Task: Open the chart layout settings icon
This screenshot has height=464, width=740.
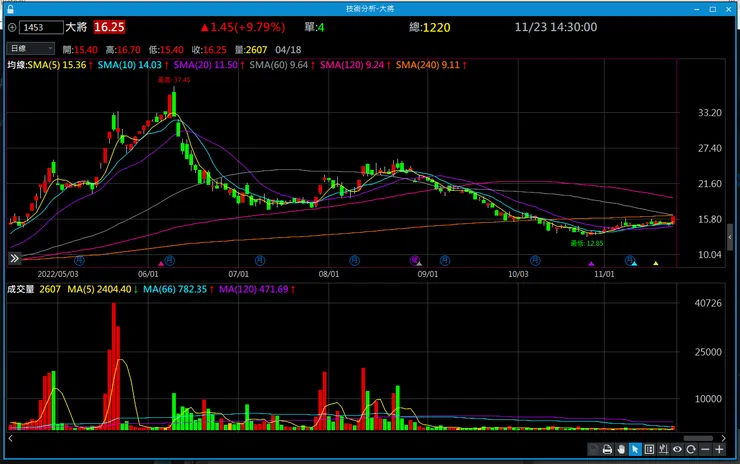Action: (649, 449)
